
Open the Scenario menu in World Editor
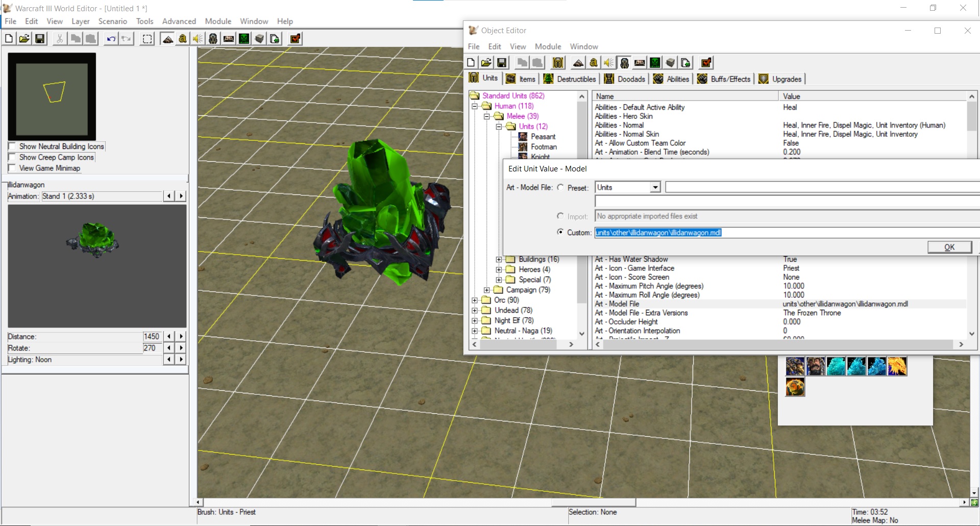(x=112, y=21)
